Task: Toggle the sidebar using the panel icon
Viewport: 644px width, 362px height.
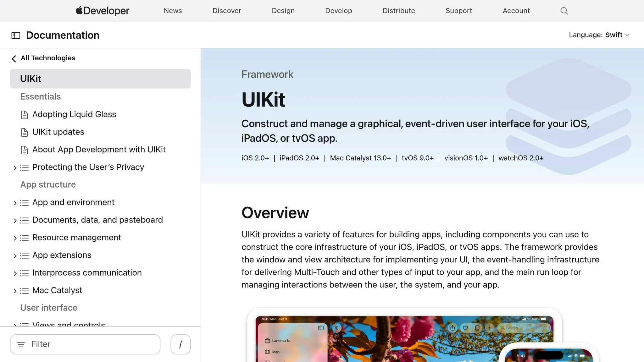Action: click(x=16, y=36)
